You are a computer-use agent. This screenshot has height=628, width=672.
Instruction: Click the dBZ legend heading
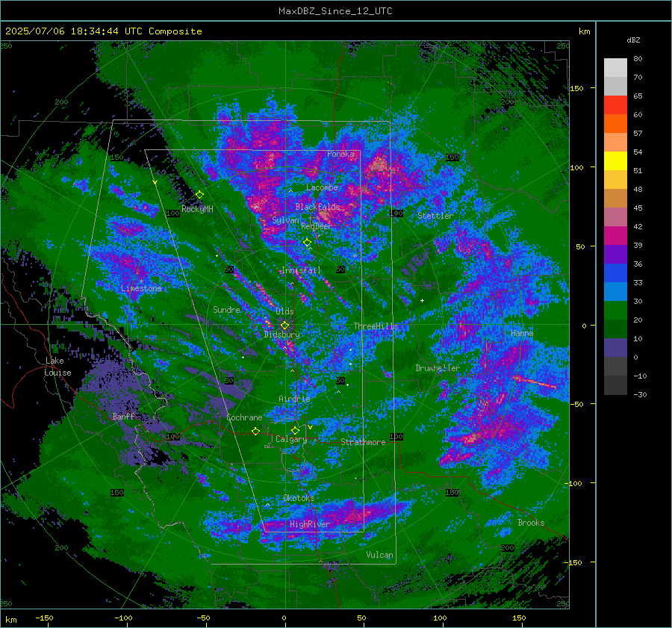click(633, 40)
